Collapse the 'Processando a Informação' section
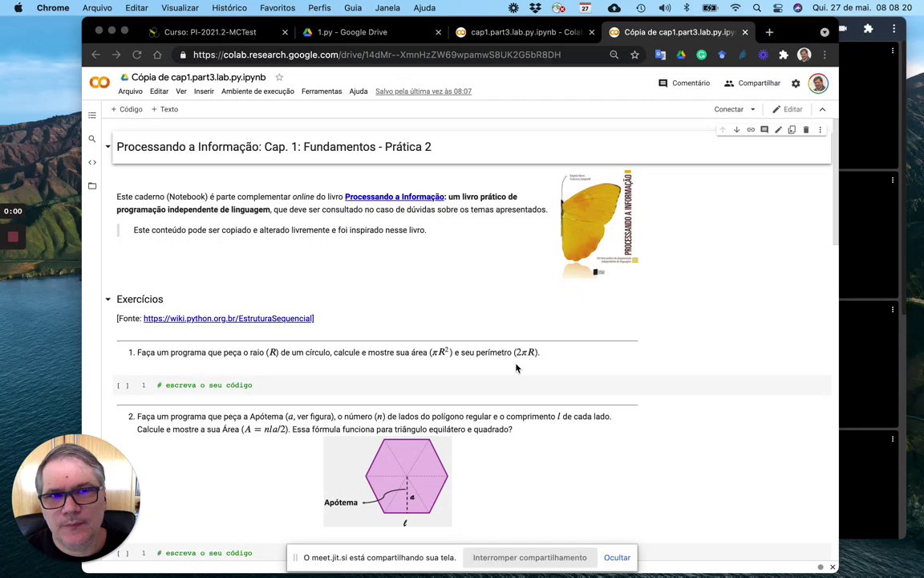924x578 pixels. click(x=107, y=146)
